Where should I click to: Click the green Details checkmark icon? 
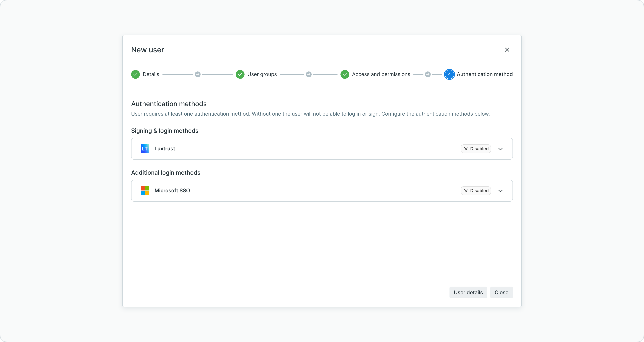click(136, 74)
